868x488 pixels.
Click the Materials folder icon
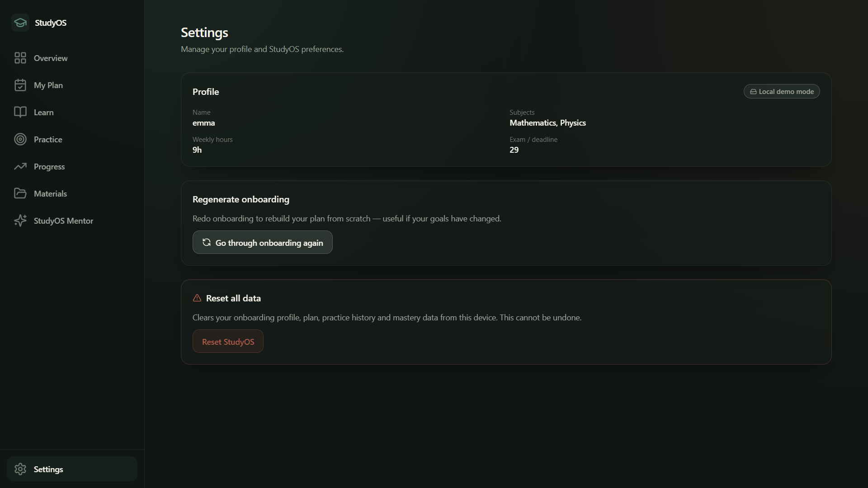(20, 193)
